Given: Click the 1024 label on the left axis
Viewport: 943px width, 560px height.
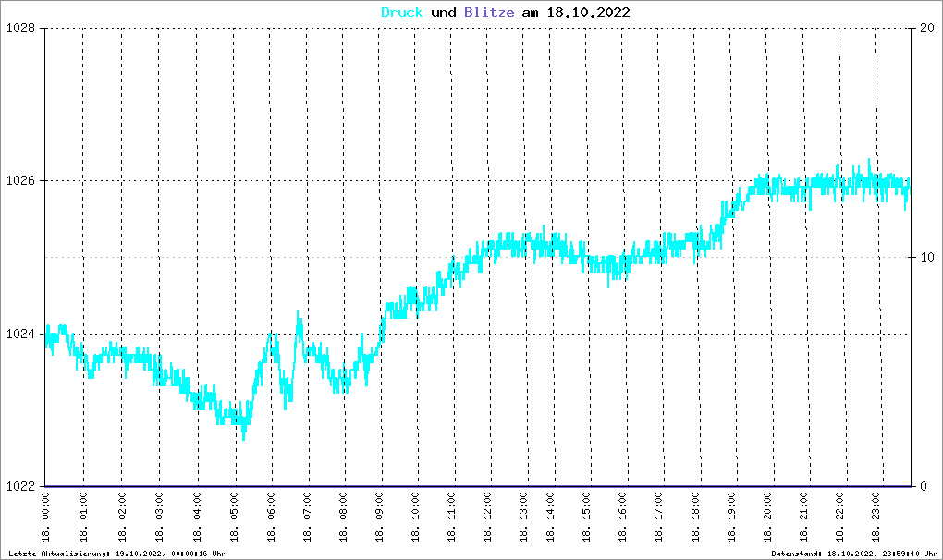Looking at the screenshot, I should click(21, 335).
